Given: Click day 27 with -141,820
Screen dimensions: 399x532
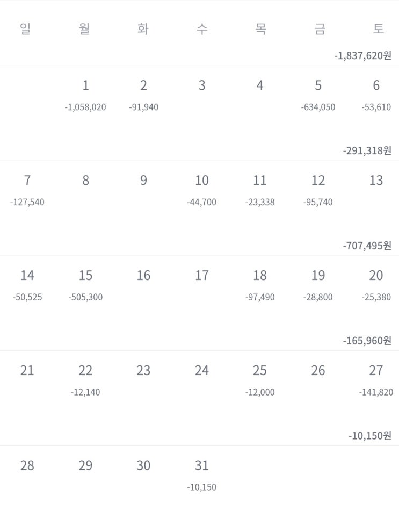Looking at the screenshot, I should pos(376,380).
